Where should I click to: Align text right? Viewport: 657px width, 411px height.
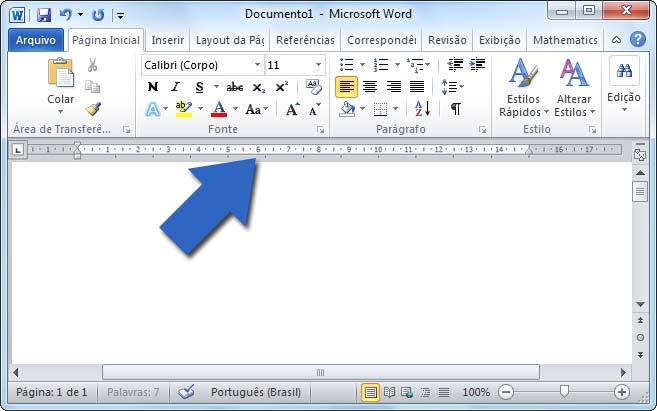point(393,87)
